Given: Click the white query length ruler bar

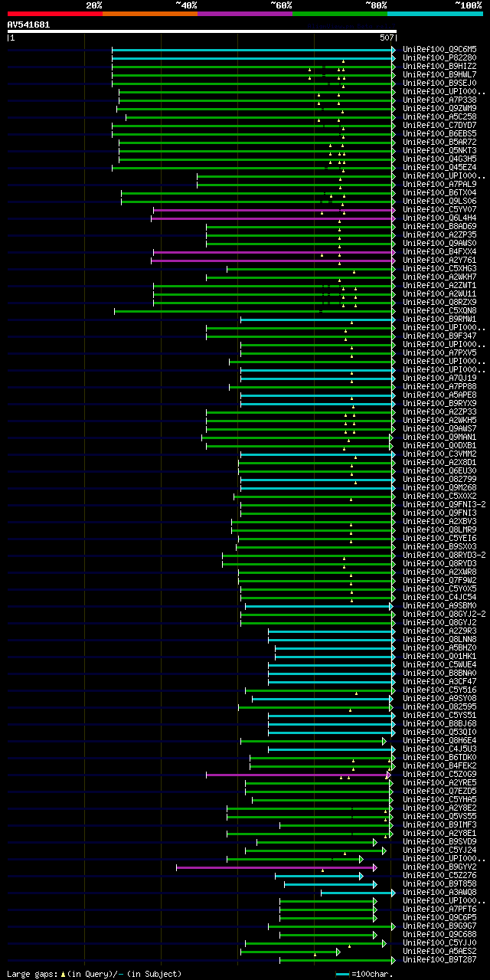Looking at the screenshot, I should tap(201, 31).
